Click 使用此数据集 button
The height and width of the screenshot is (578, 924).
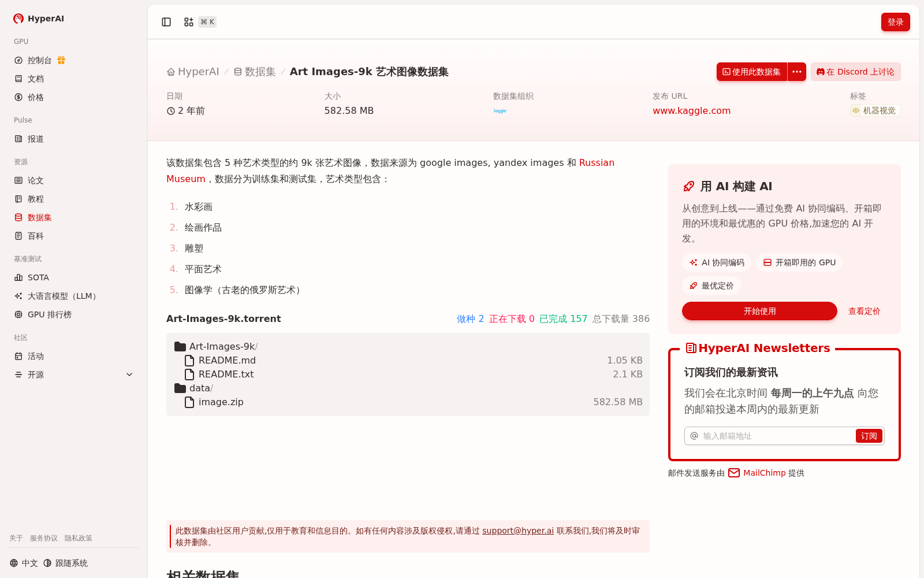(x=752, y=72)
